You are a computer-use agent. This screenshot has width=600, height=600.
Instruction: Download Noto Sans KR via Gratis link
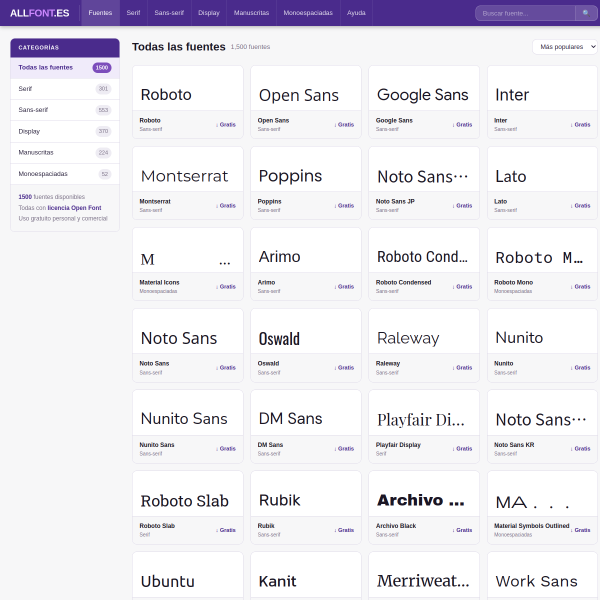point(580,449)
